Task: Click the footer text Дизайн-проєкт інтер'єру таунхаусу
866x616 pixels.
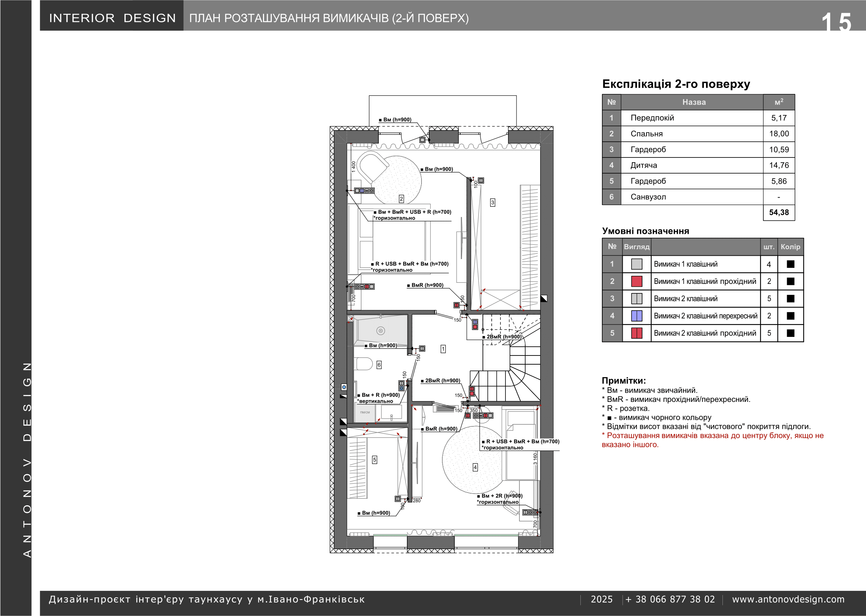Action: [207, 599]
